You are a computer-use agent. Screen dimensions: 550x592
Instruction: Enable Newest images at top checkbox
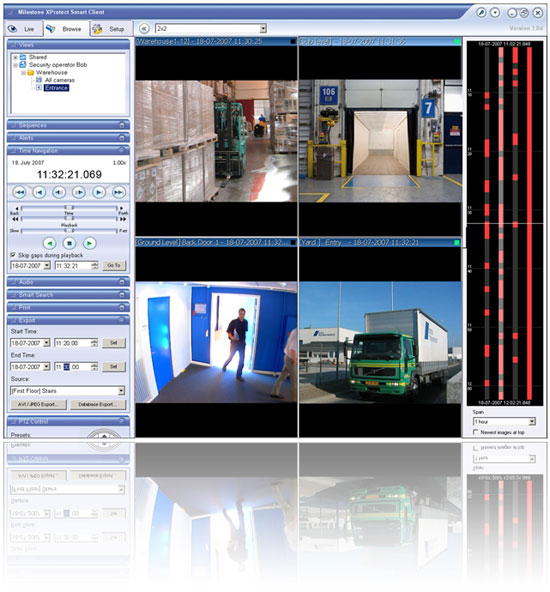pyautogui.click(x=476, y=432)
